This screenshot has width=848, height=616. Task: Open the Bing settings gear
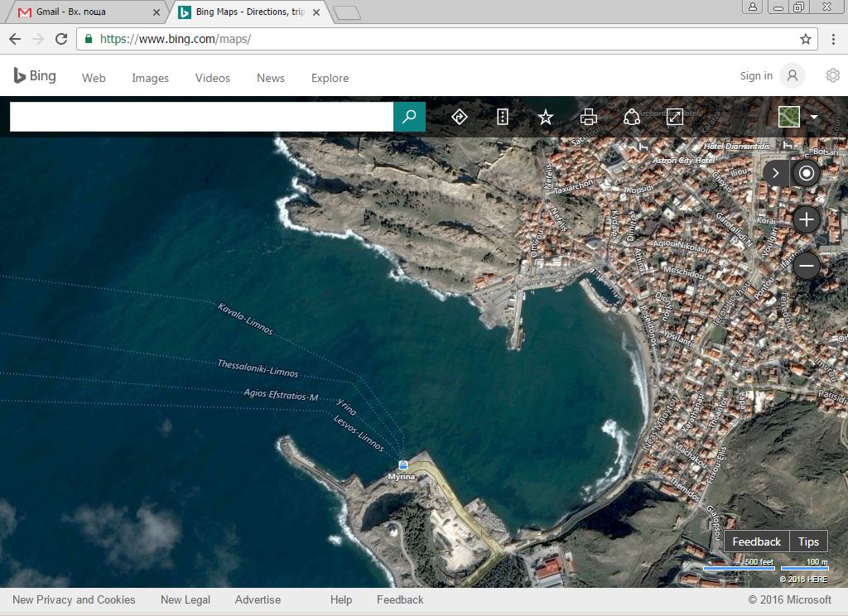pos(832,76)
